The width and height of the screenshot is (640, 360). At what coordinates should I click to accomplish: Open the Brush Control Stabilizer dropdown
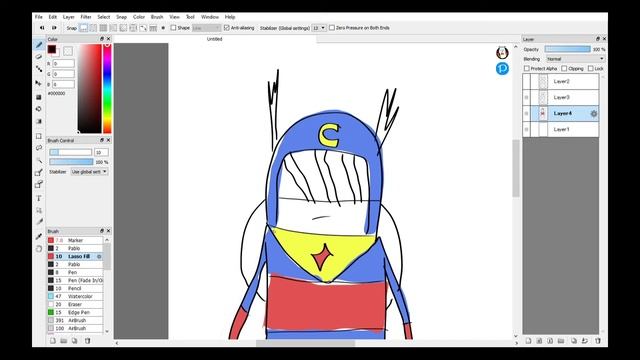click(x=89, y=172)
